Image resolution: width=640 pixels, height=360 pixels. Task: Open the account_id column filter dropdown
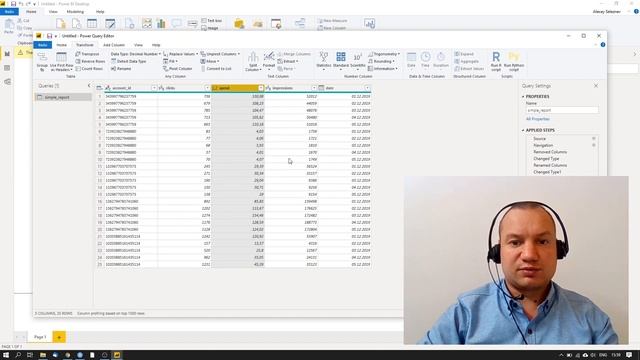click(154, 88)
